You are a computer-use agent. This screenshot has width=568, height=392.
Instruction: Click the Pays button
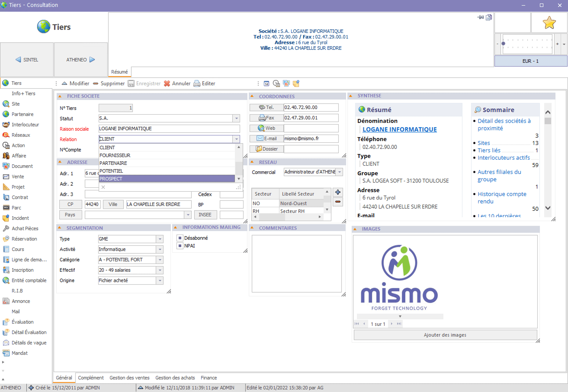[70, 215]
